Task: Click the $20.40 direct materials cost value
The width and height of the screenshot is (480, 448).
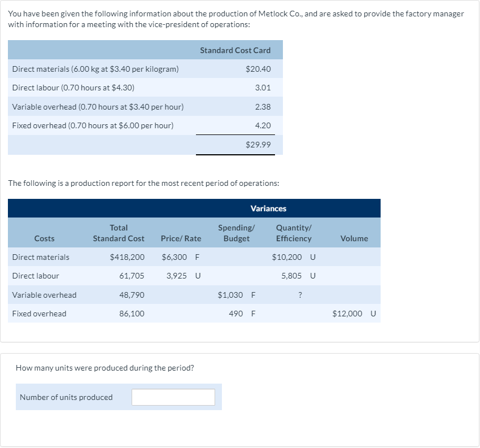Action: 258,69
